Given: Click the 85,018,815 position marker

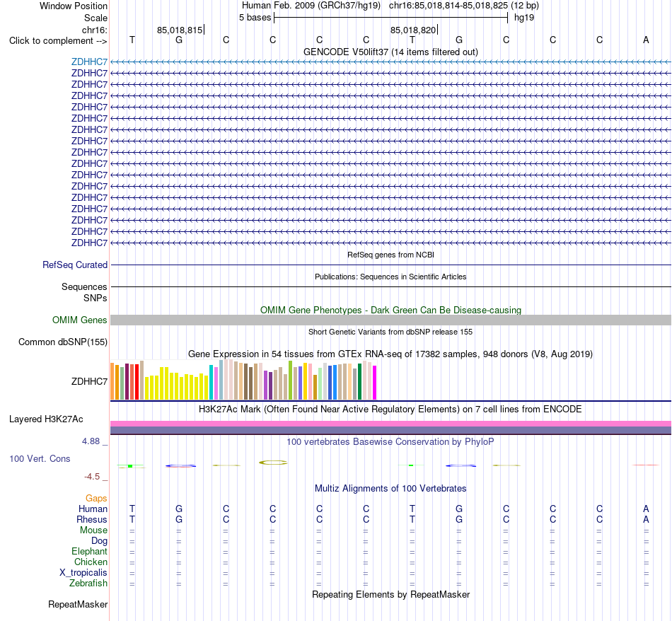Looking at the screenshot, I should (x=180, y=30).
